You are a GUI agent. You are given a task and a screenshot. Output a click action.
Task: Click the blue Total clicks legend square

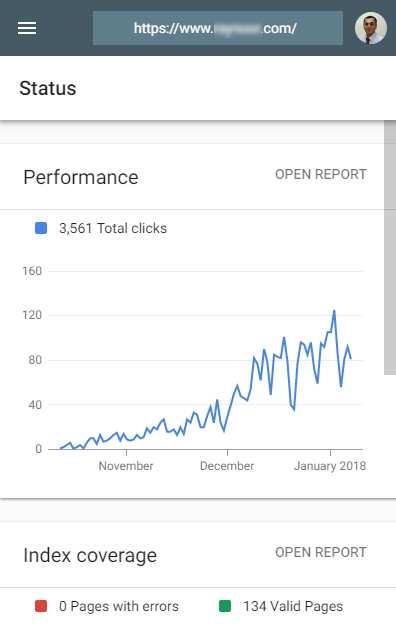(x=41, y=228)
